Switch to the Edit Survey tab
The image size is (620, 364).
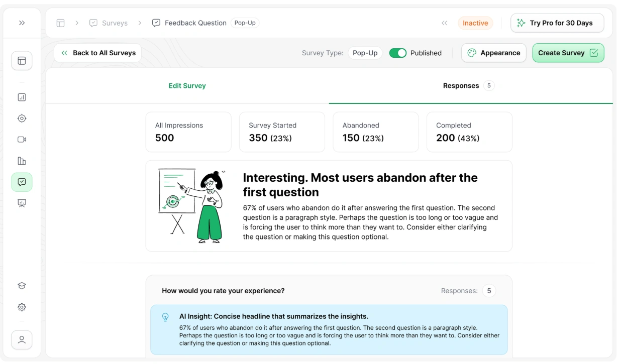coord(187,86)
